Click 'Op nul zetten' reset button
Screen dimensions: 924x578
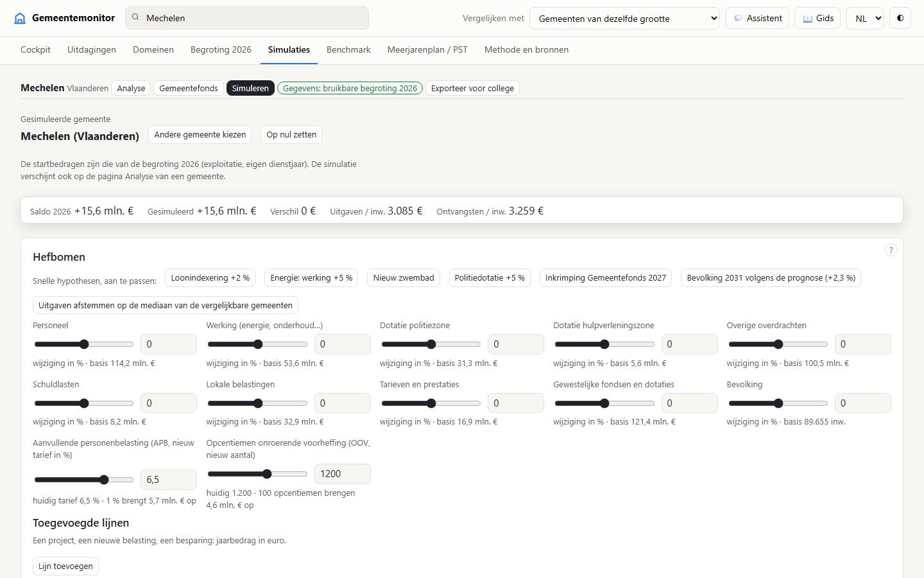click(x=291, y=135)
